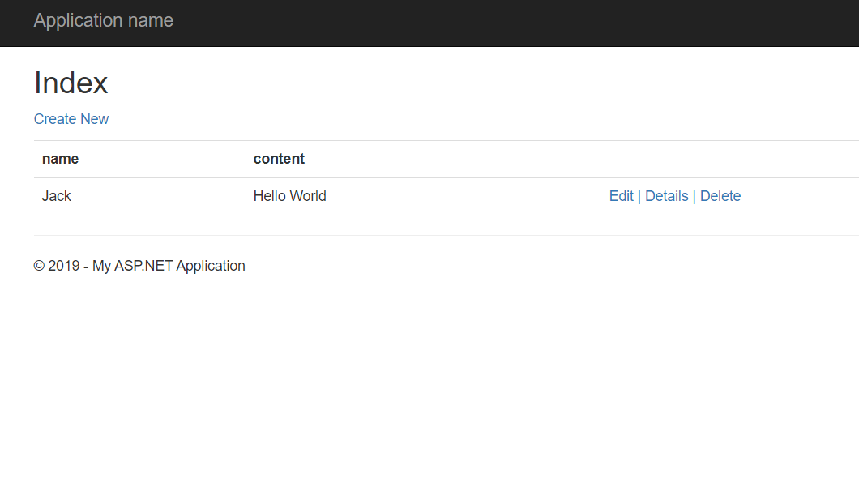859x504 pixels.
Task: Open the Application name navbar link
Action: pyautogui.click(x=104, y=20)
